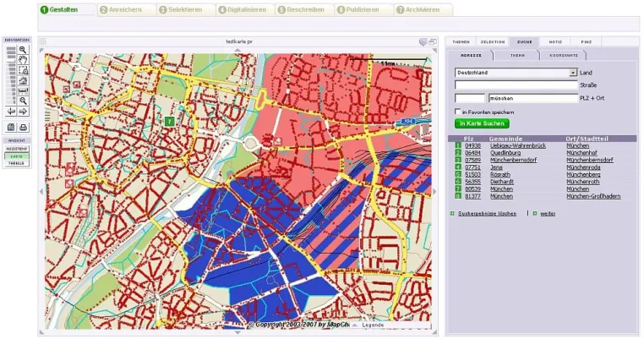The height and width of the screenshot is (339, 644).
Task: Open the Archivieren step tab
Action: 423,10
